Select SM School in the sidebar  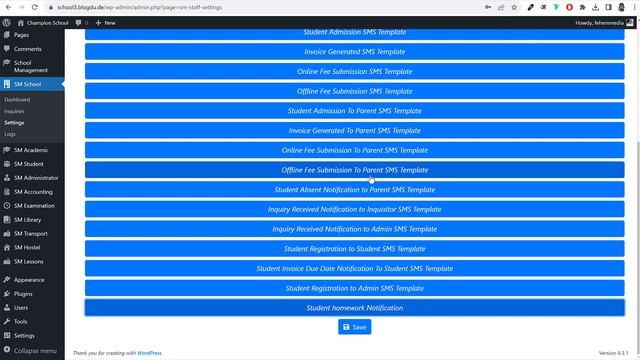pos(32,84)
